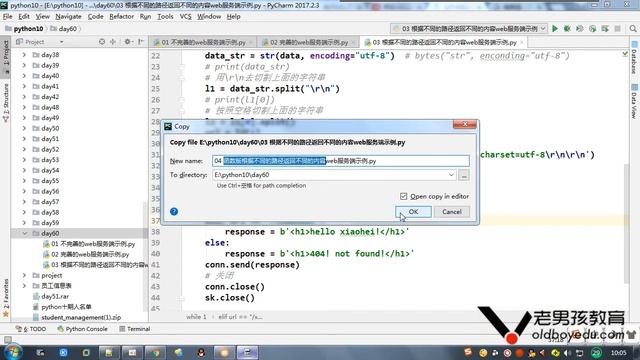Switch to the 01 不完善的web服务端示例.py tab
The image size is (640, 360).
(203, 42)
